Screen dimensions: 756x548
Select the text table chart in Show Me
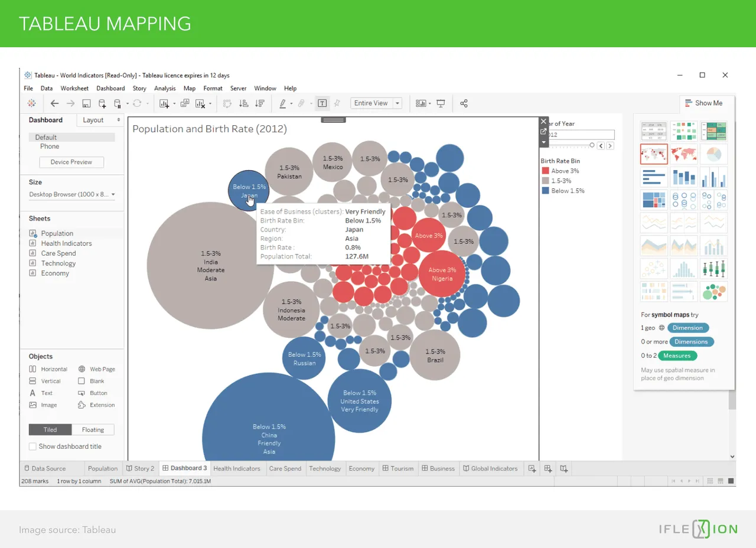[x=654, y=131]
